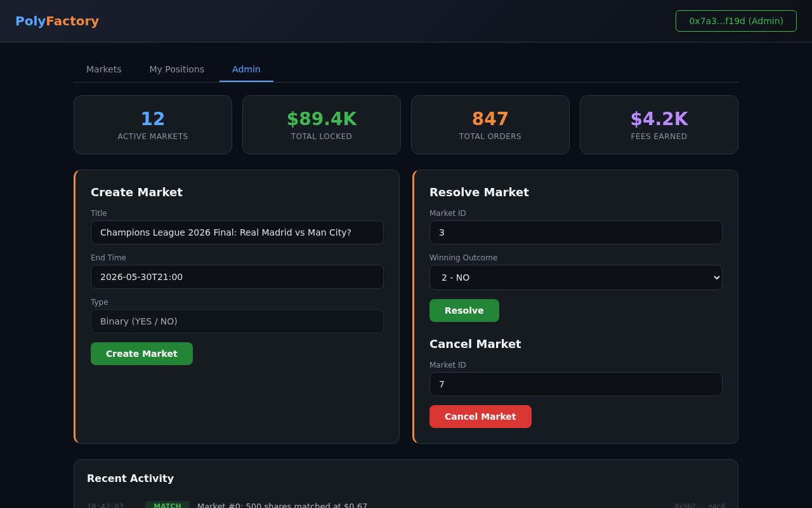
Task: Click the 12 Active Markets stat card
Action: tap(152, 124)
